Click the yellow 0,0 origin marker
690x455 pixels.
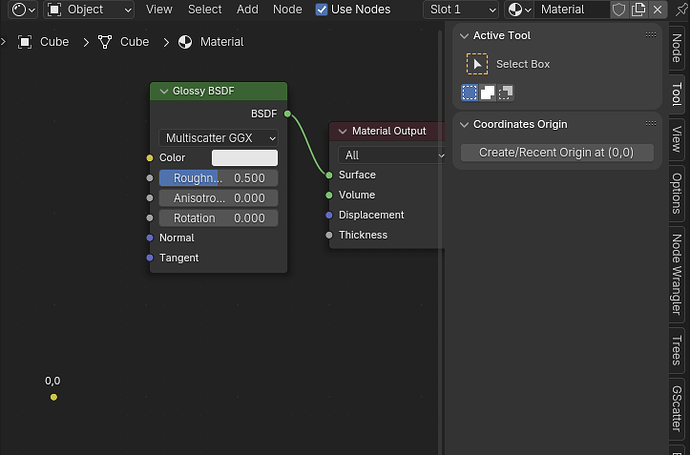(54, 397)
